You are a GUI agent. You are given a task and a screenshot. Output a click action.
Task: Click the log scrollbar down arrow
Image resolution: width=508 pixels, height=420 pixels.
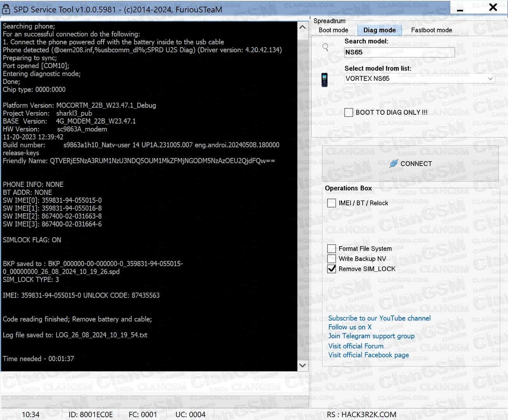302,366
